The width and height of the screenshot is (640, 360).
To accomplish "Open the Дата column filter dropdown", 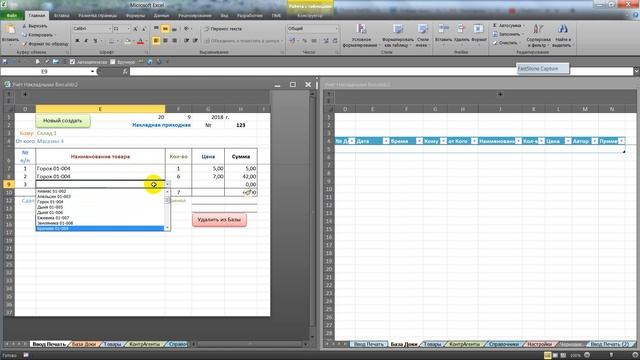I will [386, 141].
